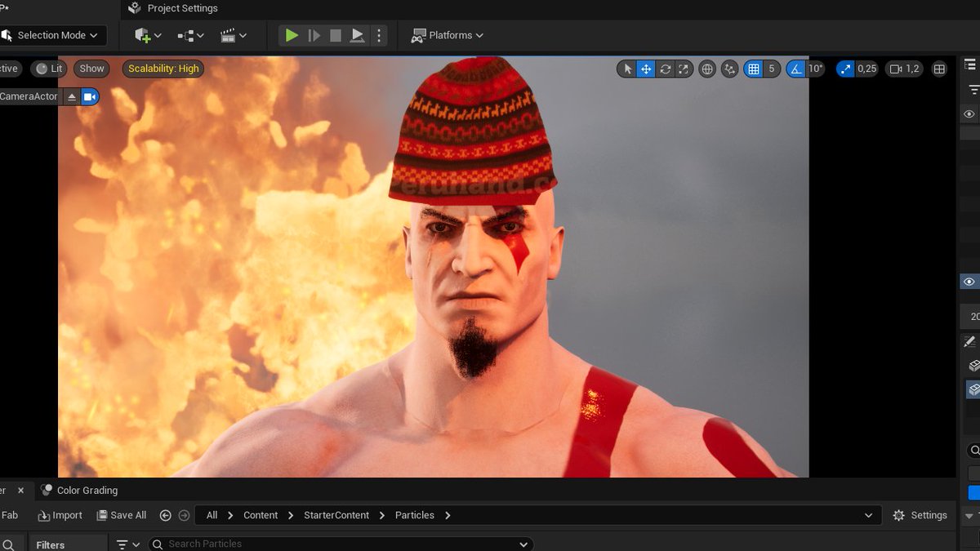
Task: Select StarterContent in the breadcrumb
Action: click(336, 515)
